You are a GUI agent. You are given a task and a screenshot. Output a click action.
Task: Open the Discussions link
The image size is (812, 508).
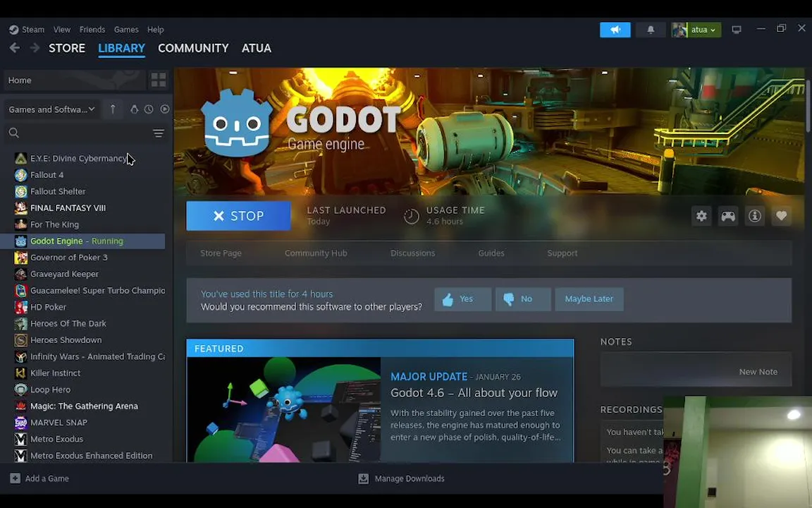[413, 253]
